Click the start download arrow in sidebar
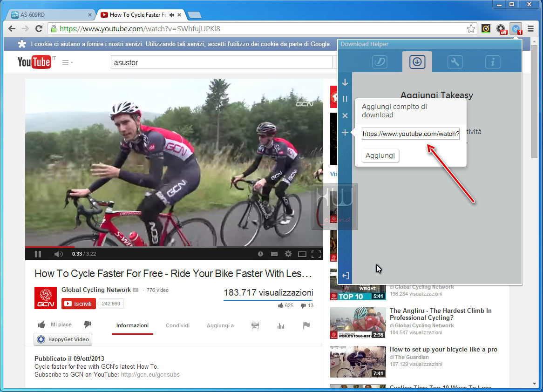 (x=345, y=82)
